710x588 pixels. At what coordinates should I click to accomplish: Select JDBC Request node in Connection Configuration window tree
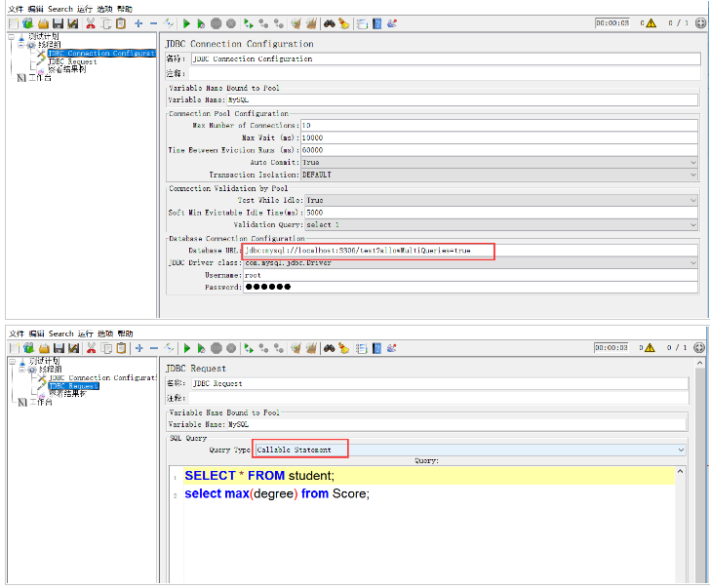(72, 61)
